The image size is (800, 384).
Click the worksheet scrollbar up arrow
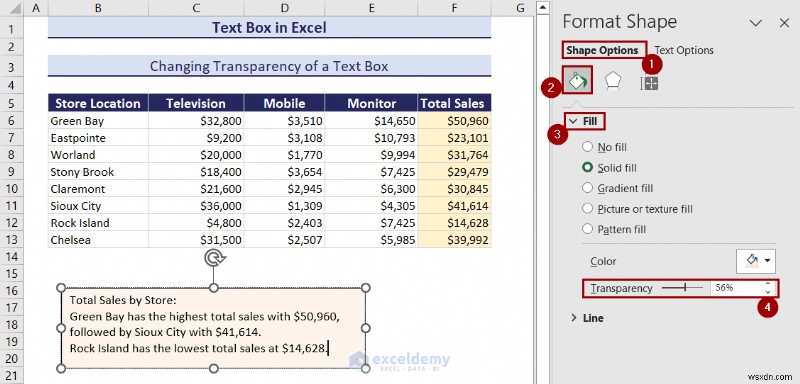tap(543, 7)
